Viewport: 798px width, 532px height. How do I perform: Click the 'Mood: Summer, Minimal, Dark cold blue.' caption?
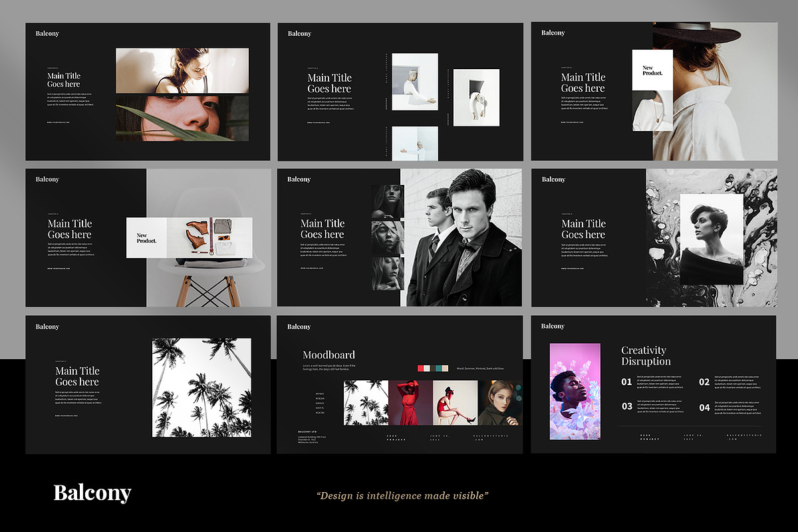480,368
